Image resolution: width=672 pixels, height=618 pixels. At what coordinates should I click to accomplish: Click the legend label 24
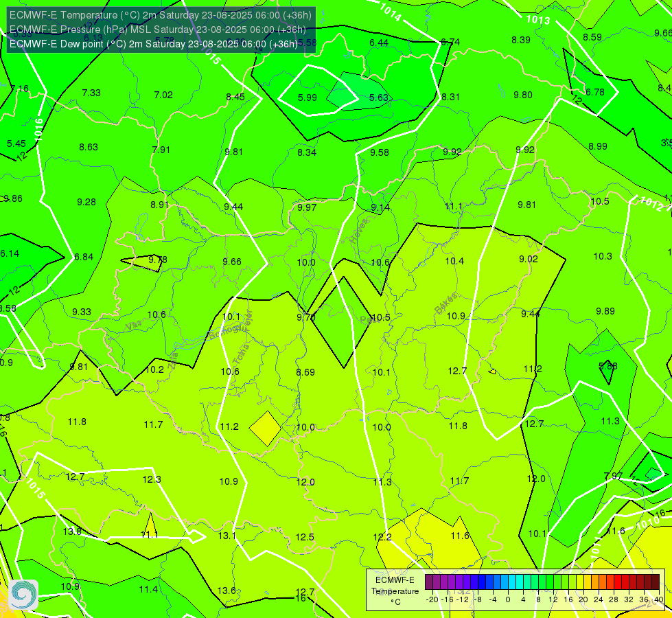pyautogui.click(x=599, y=599)
